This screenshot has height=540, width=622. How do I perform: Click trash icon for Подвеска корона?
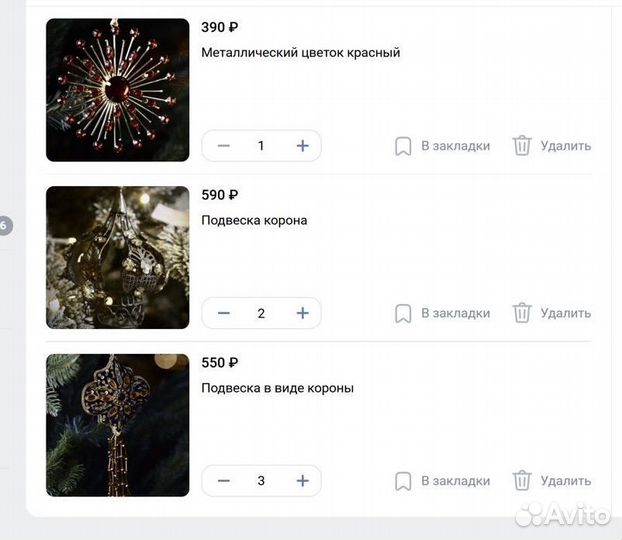[522, 313]
